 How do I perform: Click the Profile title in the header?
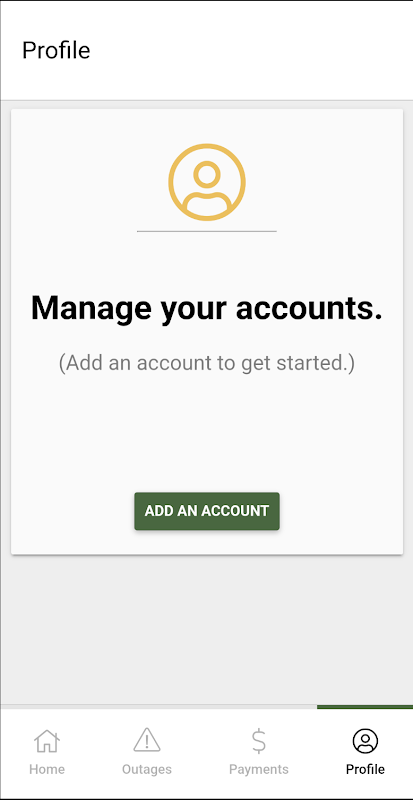(x=56, y=51)
